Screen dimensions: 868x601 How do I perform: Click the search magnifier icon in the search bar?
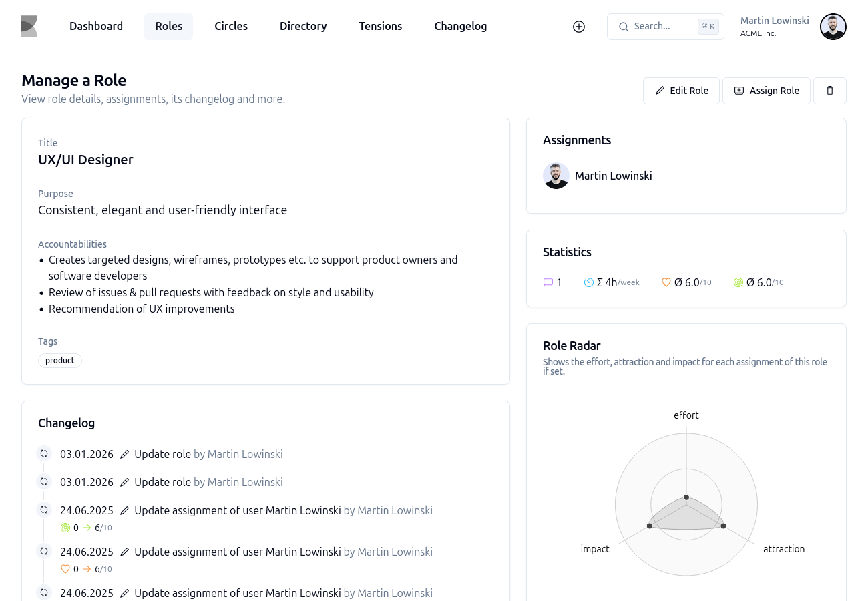(623, 26)
